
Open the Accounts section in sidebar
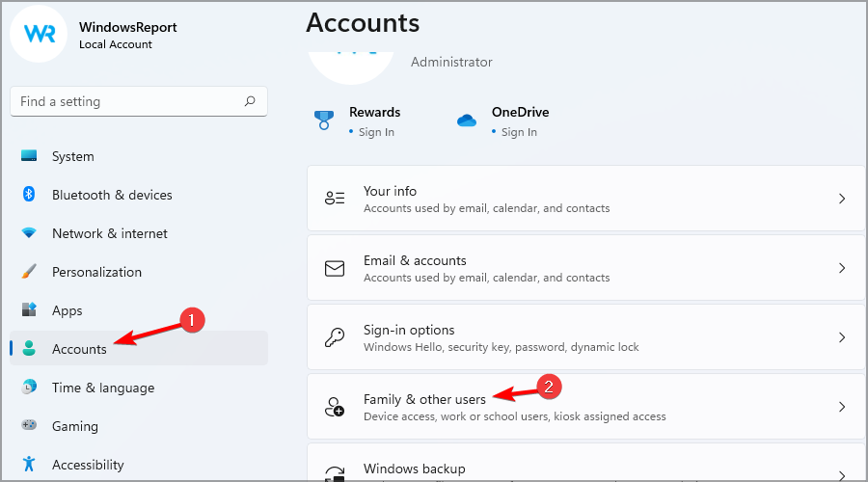pos(79,349)
